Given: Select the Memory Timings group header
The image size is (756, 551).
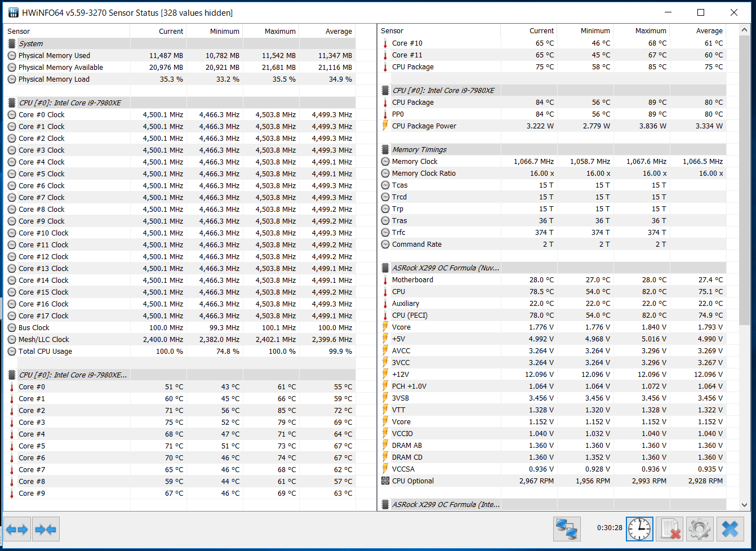Looking at the screenshot, I should coord(552,149).
